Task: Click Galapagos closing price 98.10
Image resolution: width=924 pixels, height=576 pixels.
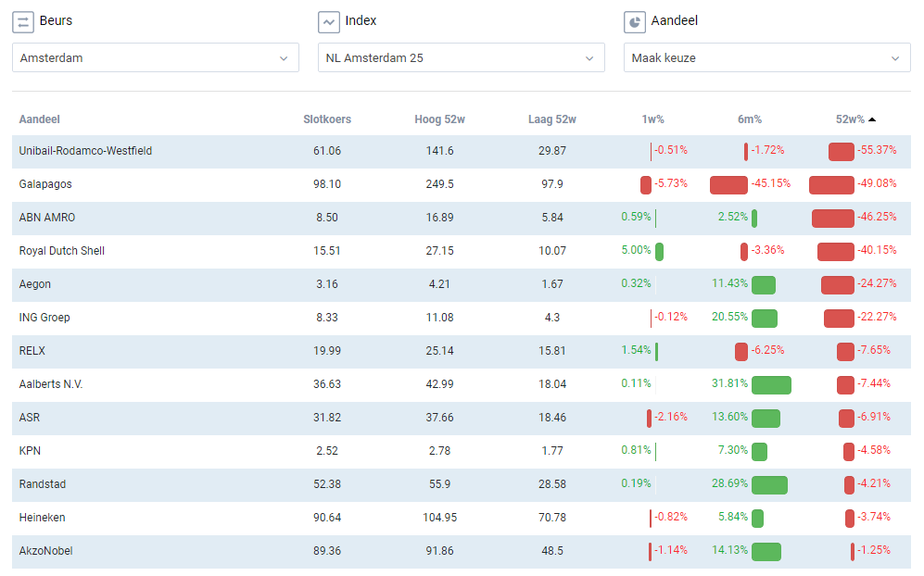Action: (327, 184)
